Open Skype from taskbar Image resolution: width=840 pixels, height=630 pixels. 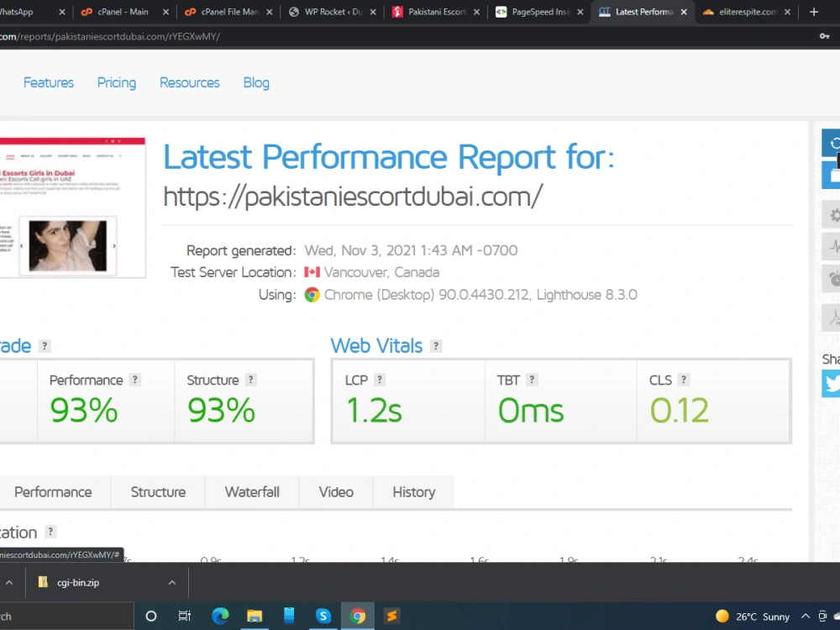pos(323,616)
